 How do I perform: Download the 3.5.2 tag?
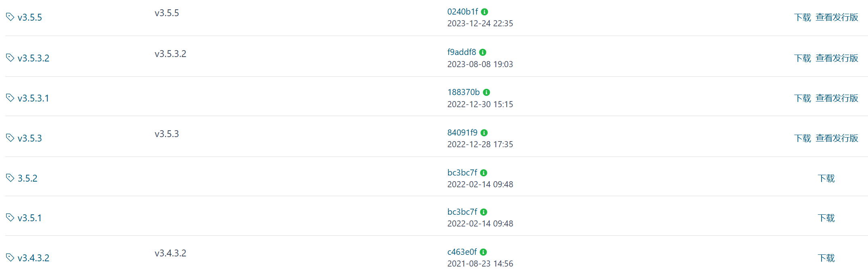pyautogui.click(x=826, y=178)
